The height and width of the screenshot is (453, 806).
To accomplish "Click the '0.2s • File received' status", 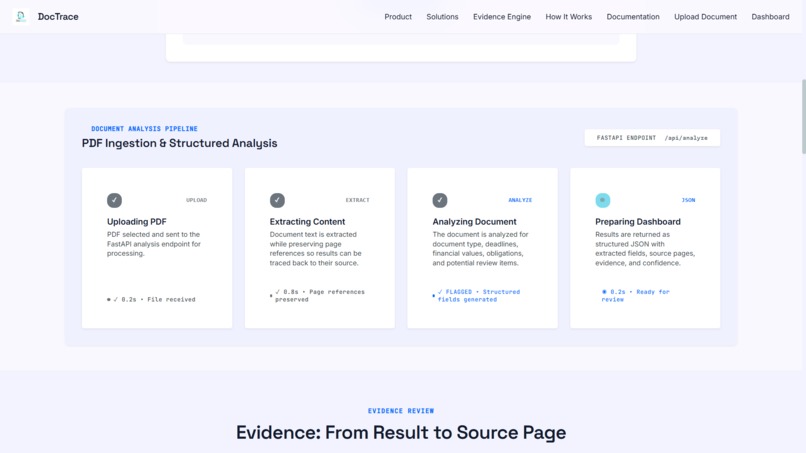I will pos(151,299).
